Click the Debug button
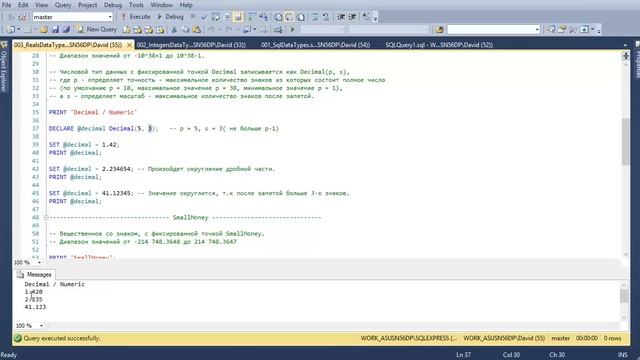 pyautogui.click(x=170, y=17)
